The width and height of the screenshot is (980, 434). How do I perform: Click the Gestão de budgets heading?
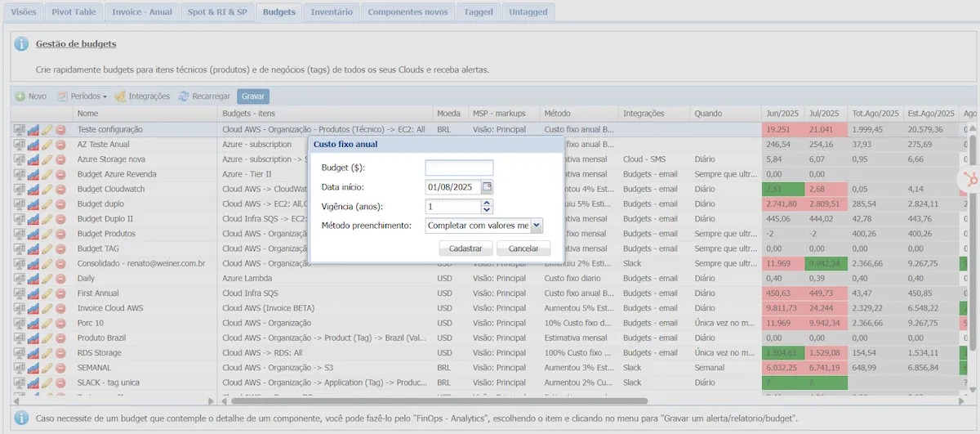pyautogui.click(x=76, y=43)
